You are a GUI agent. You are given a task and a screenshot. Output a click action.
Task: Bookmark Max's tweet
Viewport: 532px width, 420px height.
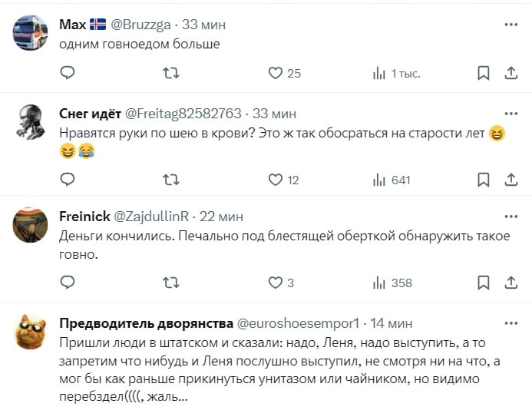coord(484,74)
